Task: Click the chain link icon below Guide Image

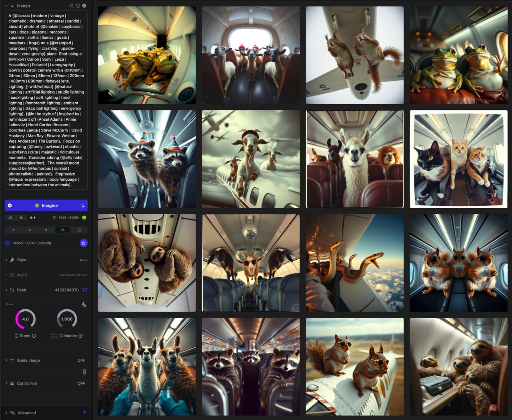Action: tap(84, 372)
